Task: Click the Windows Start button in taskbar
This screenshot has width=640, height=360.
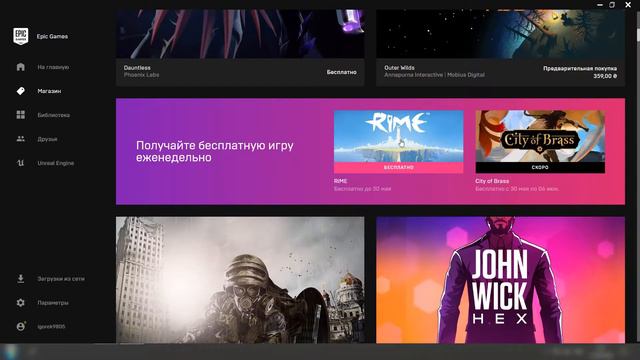Action: click(x=11, y=352)
